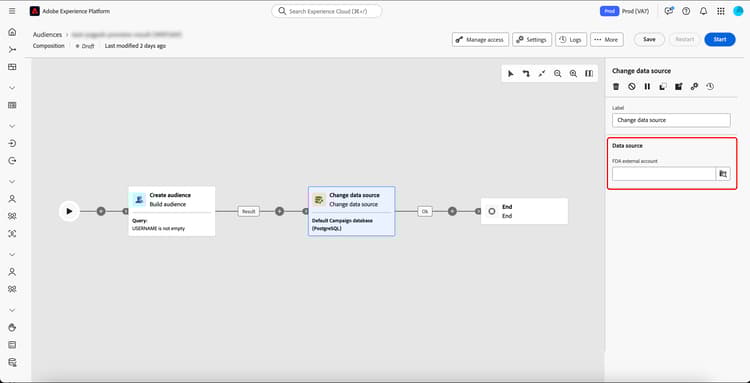This screenshot has height=383, width=750.
Task: Open the feedback chat icon in header
Action: pyautogui.click(x=669, y=11)
